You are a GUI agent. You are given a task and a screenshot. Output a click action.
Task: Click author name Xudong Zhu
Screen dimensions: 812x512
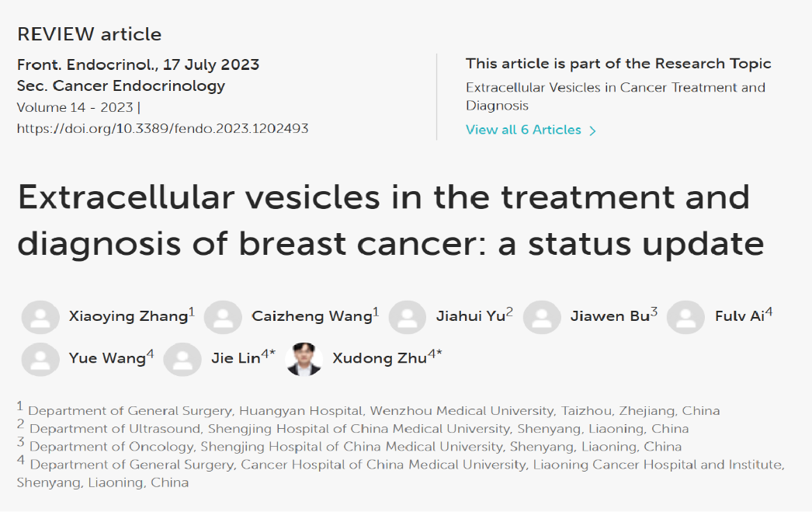[x=380, y=358]
